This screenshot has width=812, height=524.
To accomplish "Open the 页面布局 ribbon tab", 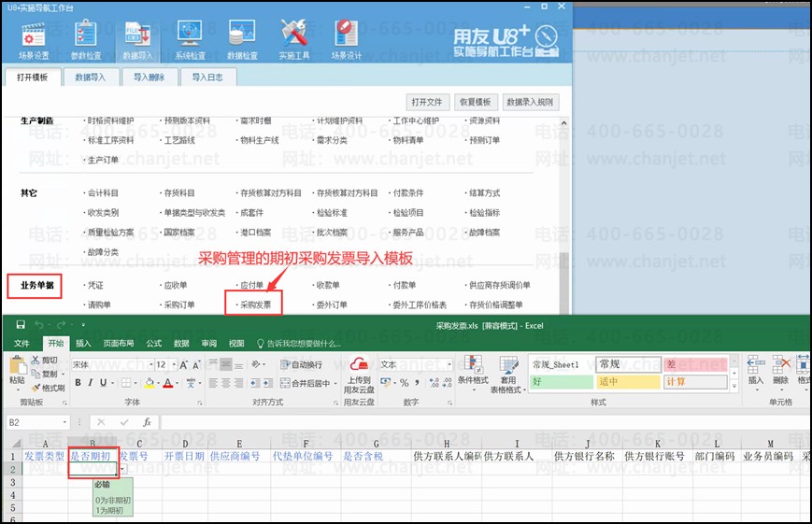I will (x=119, y=343).
